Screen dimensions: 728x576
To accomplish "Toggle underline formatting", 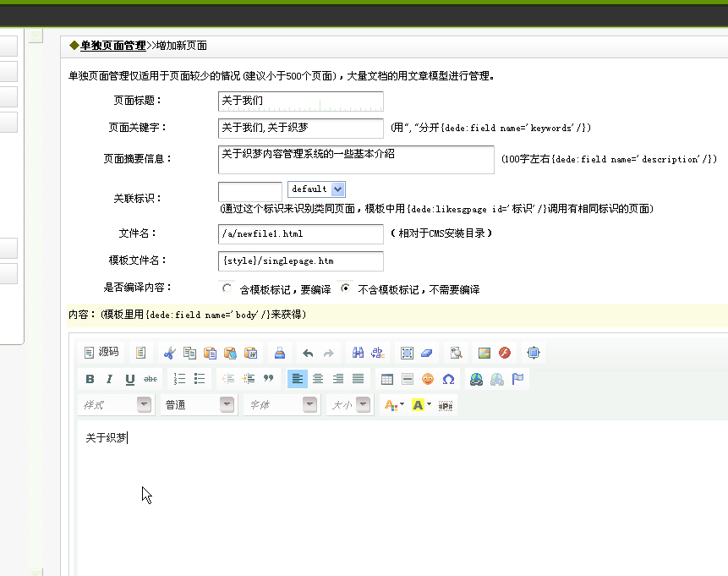I will [130, 379].
